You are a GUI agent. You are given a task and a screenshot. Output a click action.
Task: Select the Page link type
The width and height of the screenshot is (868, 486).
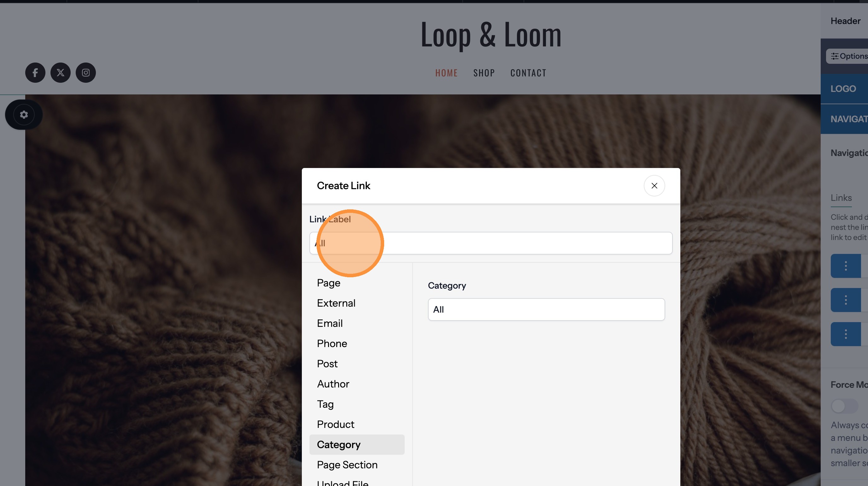329,283
